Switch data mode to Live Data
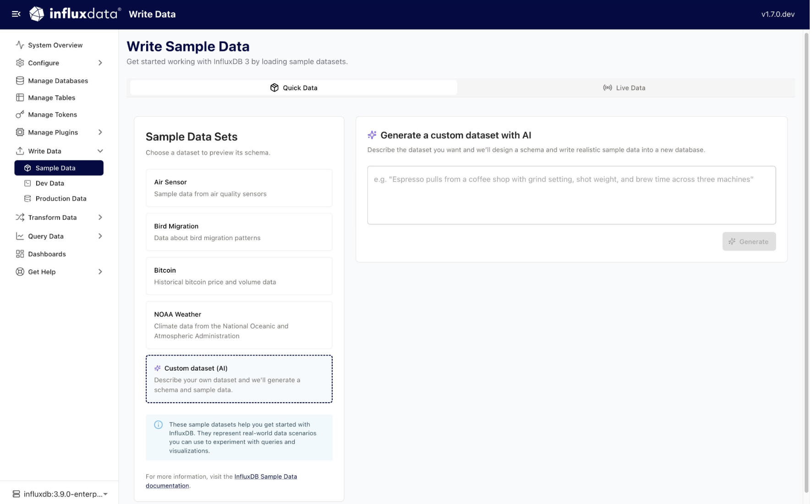Screen dimensions: 812x504 click(x=624, y=88)
